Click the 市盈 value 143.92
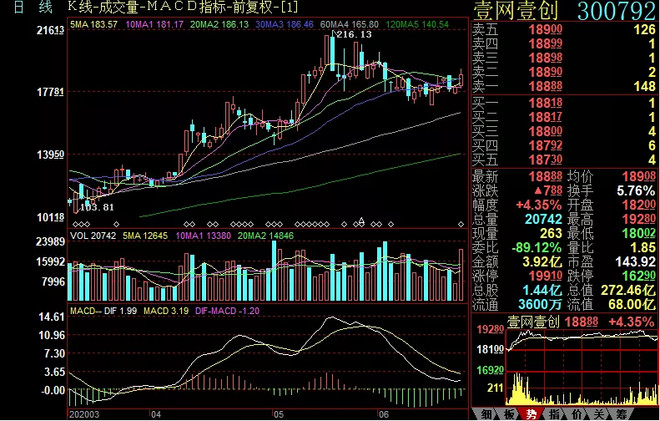The height and width of the screenshot is (421, 660). (636, 262)
